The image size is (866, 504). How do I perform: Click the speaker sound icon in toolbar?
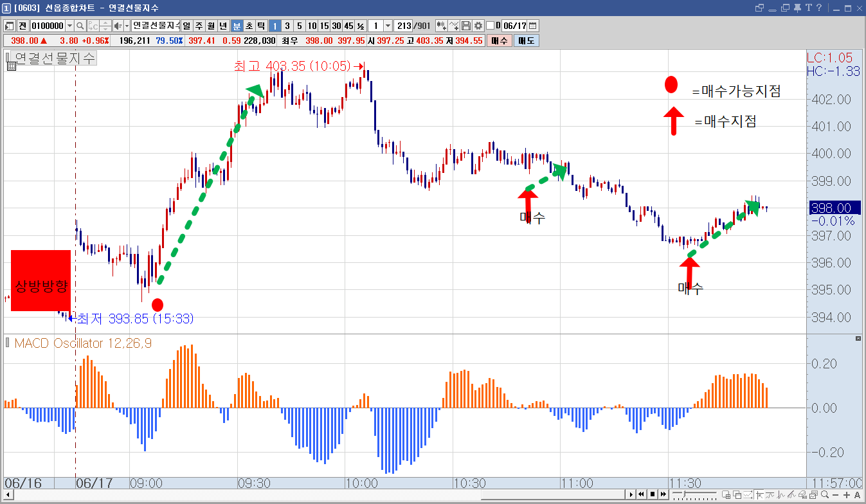(x=117, y=26)
